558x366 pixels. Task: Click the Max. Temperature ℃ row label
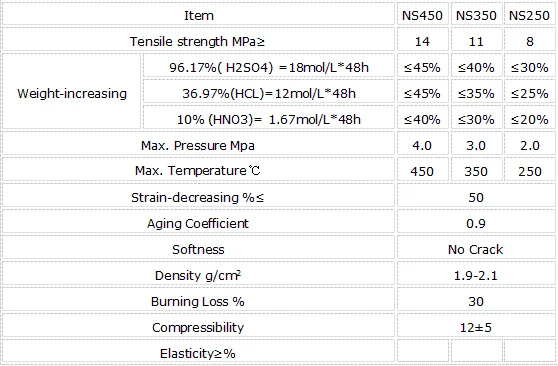[x=198, y=171]
